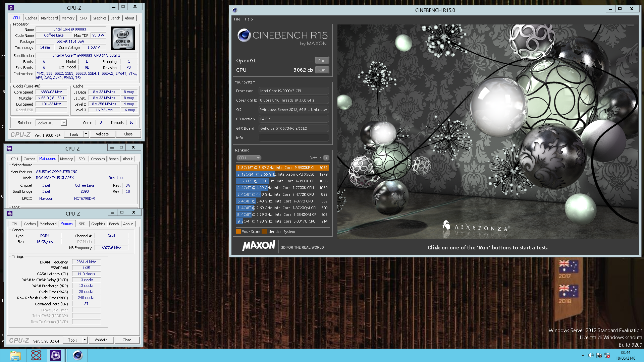Expand the Socket #1 selection dropdown
The width and height of the screenshot is (644, 362).
click(63, 123)
